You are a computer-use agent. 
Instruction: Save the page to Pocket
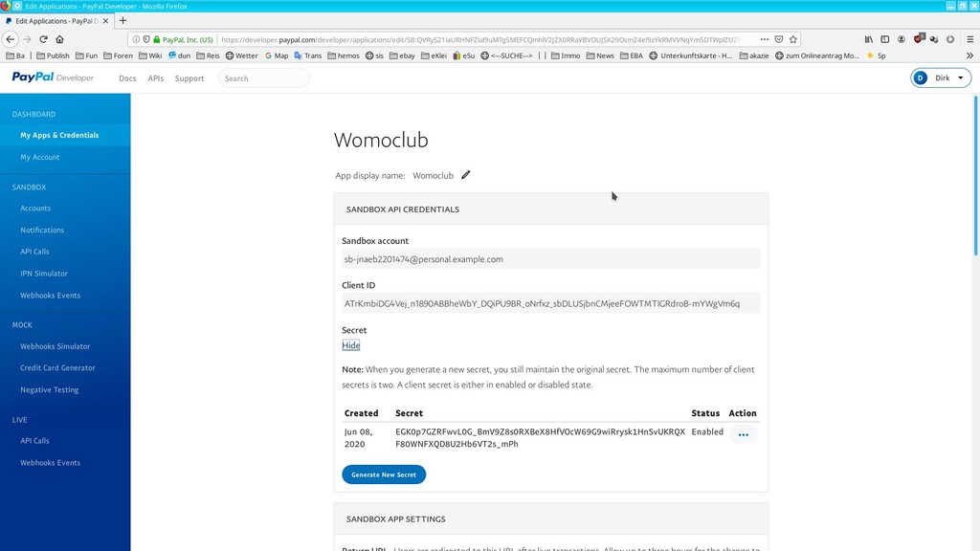point(779,39)
